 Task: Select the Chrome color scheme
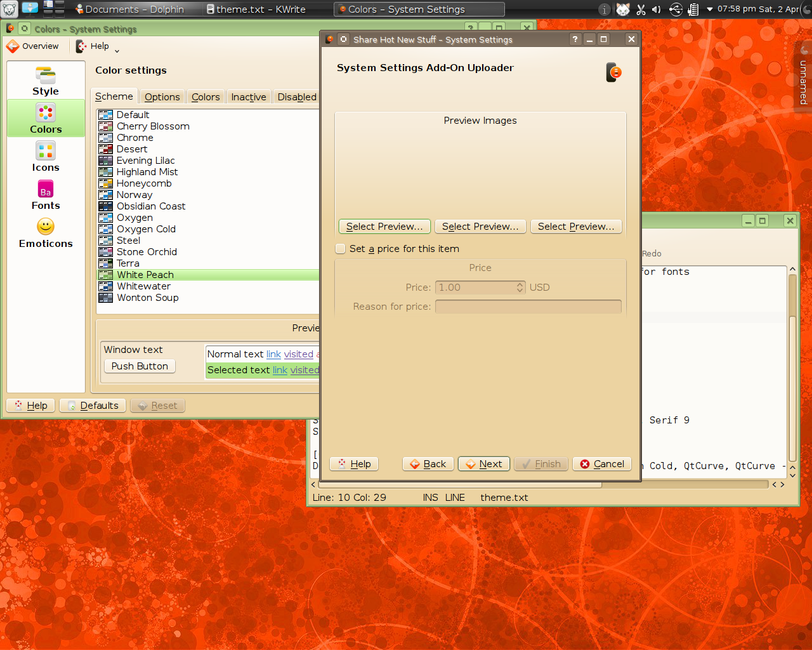point(208,138)
